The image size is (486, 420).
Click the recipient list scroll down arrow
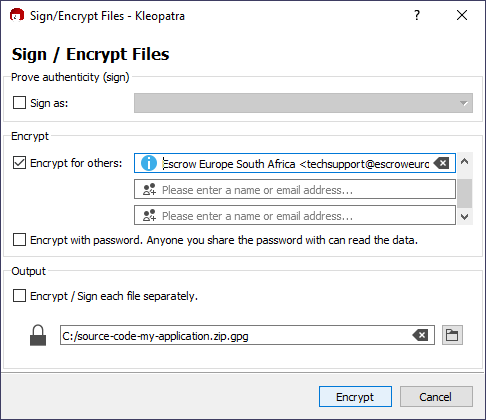pyautogui.click(x=465, y=217)
